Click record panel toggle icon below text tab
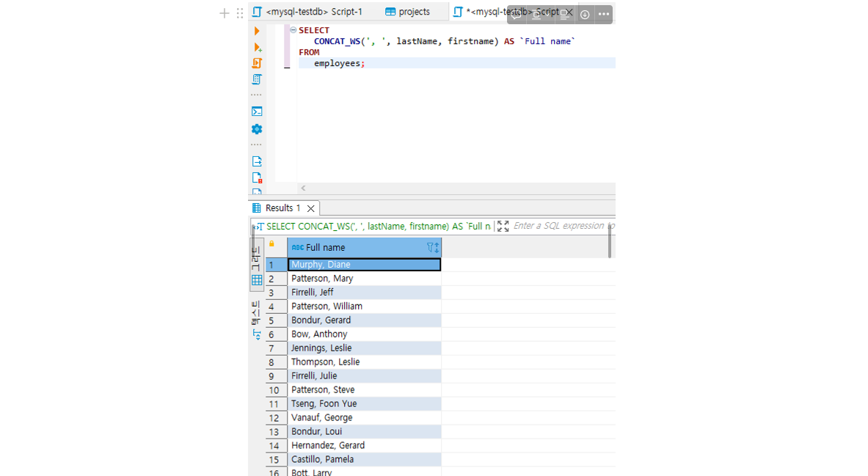 pos(257,334)
